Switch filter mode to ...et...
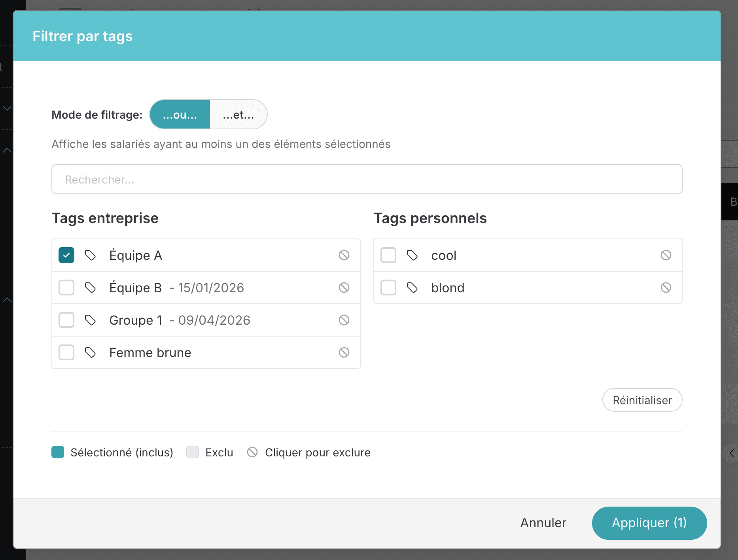The image size is (738, 560). tap(238, 114)
